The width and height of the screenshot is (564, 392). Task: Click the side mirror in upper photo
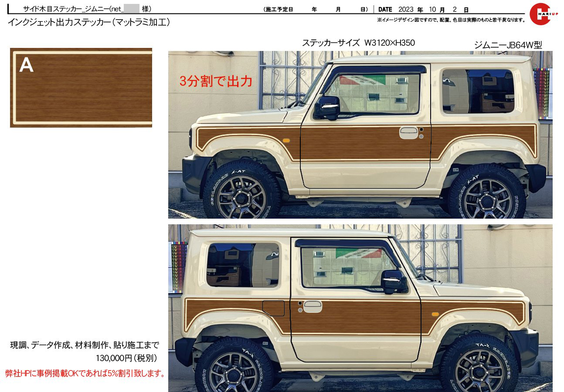click(x=326, y=108)
